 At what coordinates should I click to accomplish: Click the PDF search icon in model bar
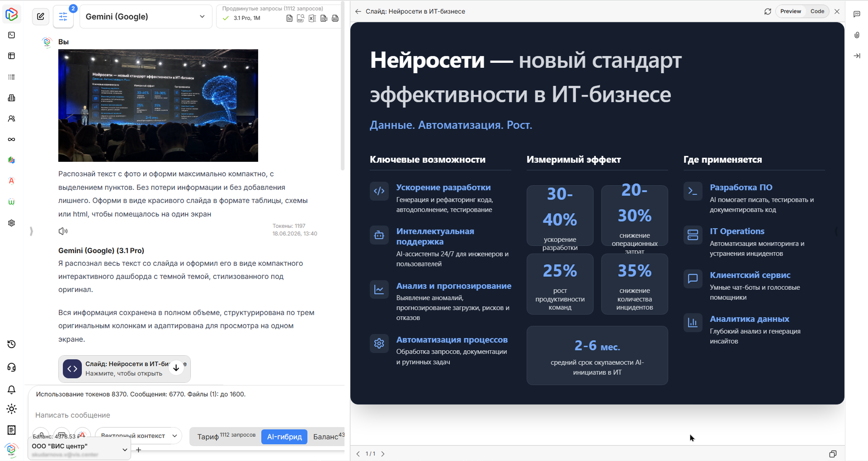pyautogui.click(x=301, y=18)
